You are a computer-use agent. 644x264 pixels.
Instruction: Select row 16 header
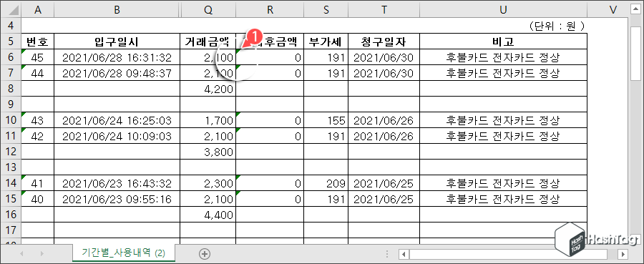(11, 215)
